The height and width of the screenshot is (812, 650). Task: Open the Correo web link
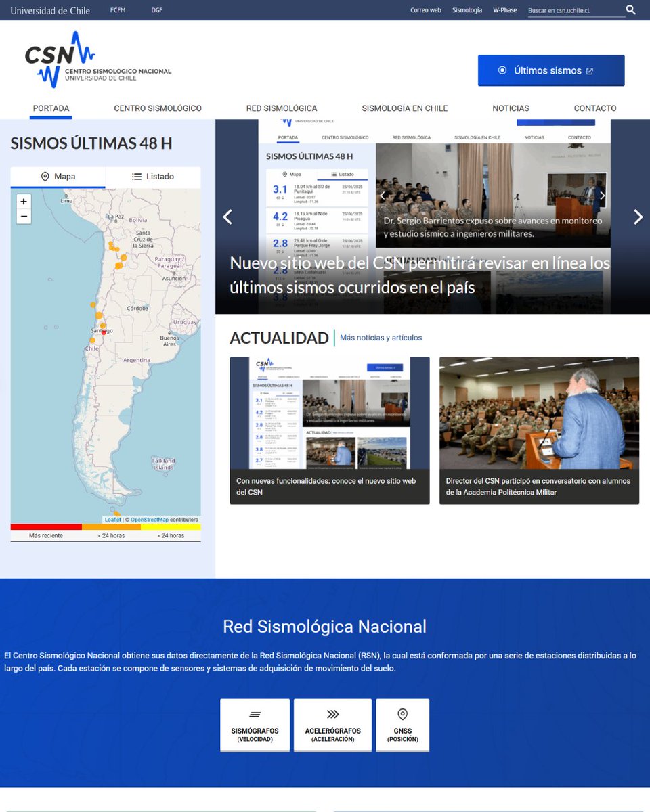click(426, 10)
